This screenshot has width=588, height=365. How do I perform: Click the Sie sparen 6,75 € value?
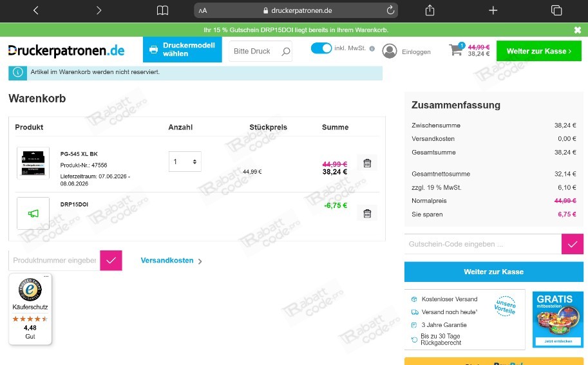click(x=567, y=214)
